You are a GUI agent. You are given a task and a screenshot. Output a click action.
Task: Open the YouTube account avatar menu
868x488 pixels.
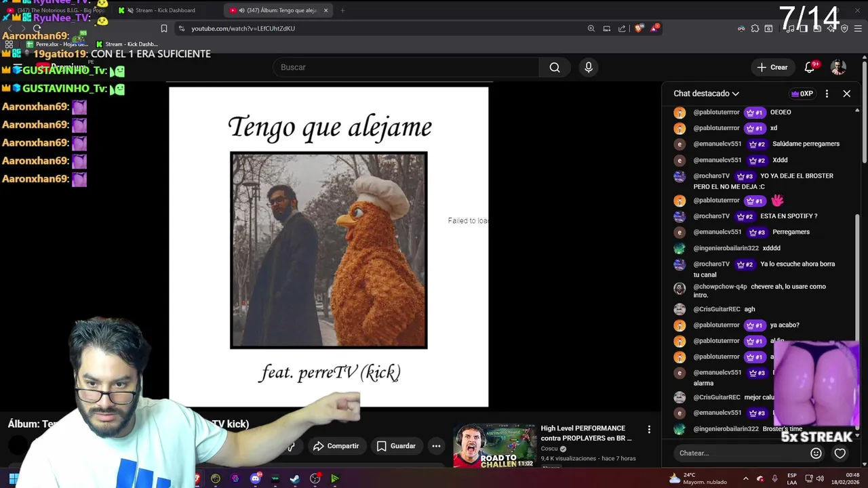pyautogui.click(x=838, y=67)
